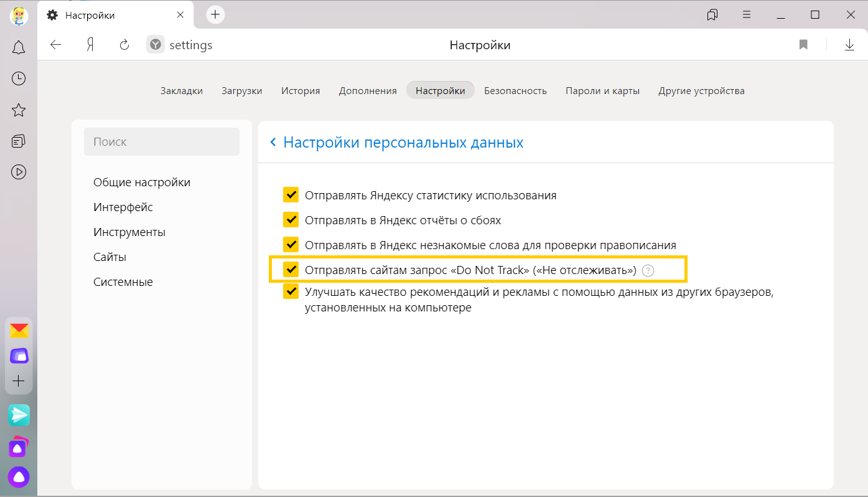Click the gear icon on the Настройки tab
The width and height of the screenshot is (868, 497).
pyautogui.click(x=52, y=16)
